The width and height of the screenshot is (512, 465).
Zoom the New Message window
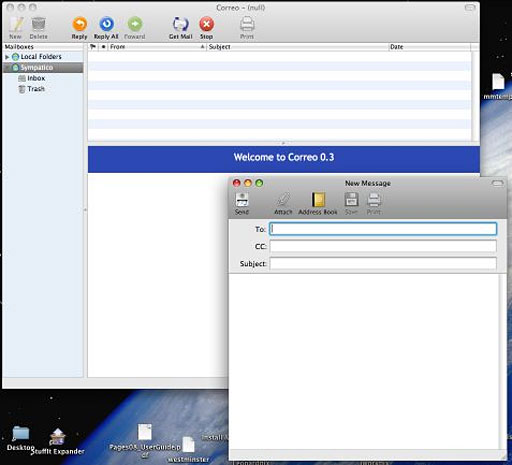point(259,183)
